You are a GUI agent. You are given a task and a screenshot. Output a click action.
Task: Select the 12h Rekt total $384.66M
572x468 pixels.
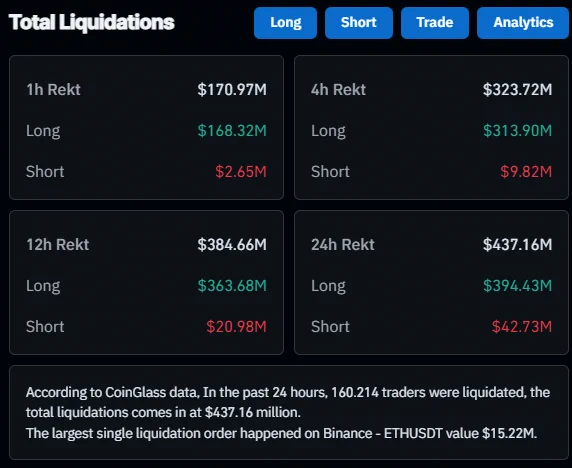click(232, 245)
